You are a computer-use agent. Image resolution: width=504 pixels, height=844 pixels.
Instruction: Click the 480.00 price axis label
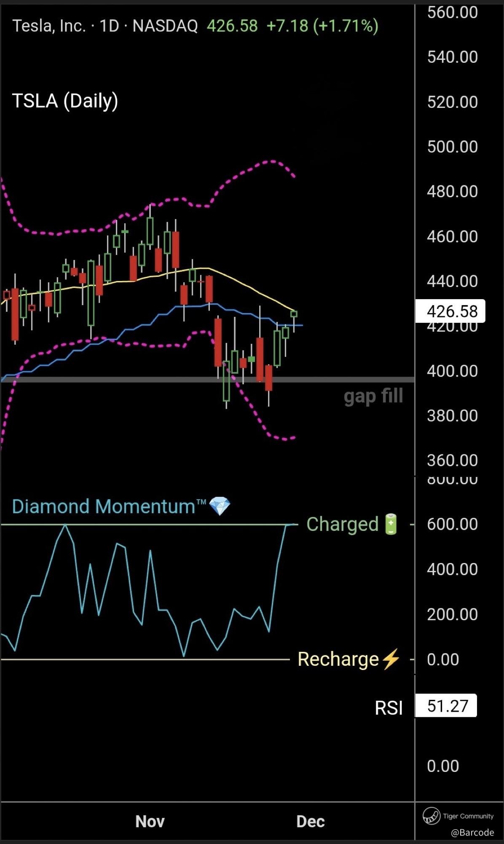click(452, 191)
